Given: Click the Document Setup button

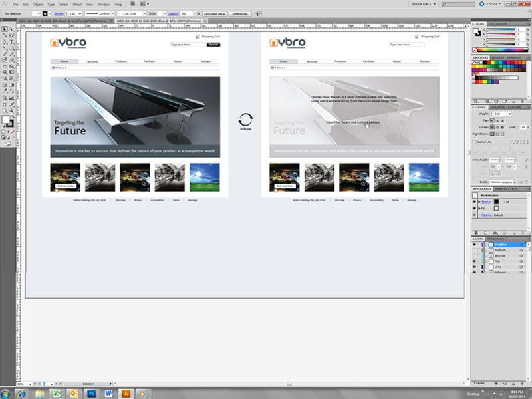Looking at the screenshot, I should [x=215, y=13].
